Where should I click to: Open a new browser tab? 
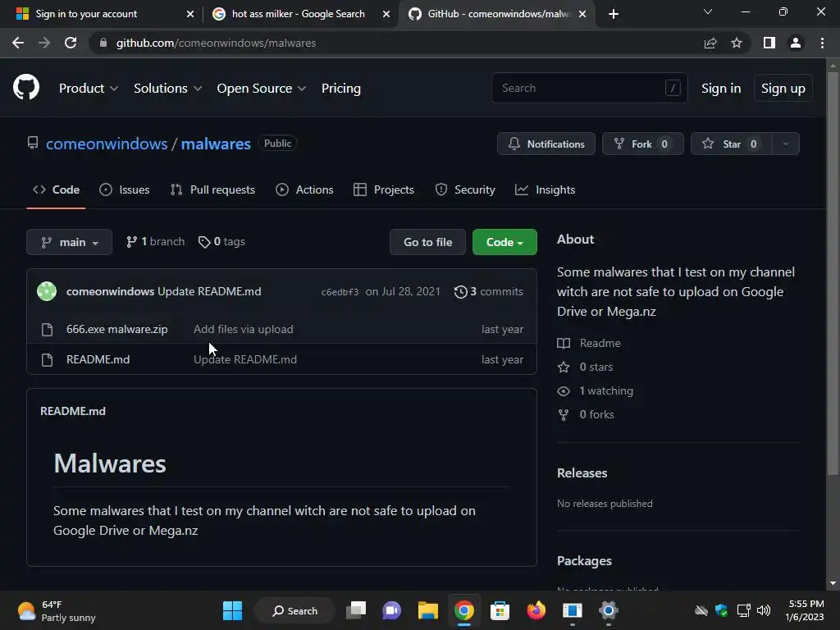click(x=614, y=14)
